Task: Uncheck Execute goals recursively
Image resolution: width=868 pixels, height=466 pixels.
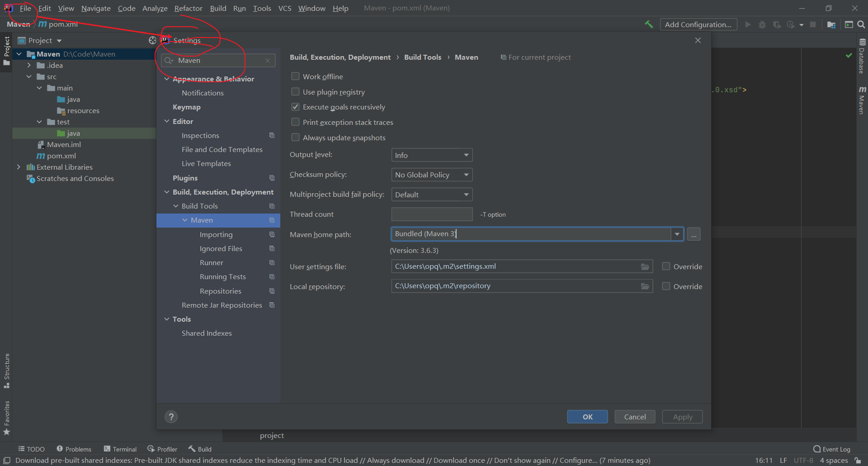Action: [295, 107]
